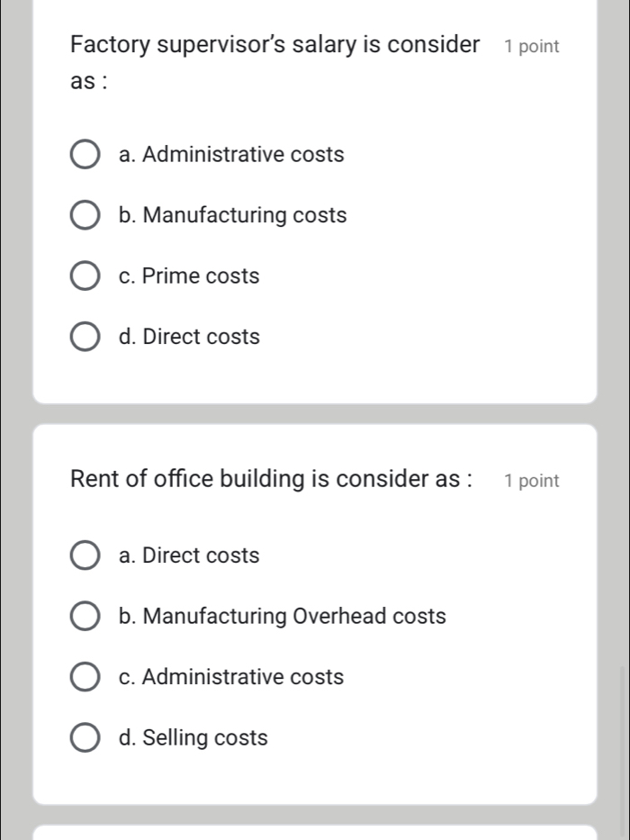
Task: Select radio button for a. Administrative costs
Action: (x=85, y=154)
